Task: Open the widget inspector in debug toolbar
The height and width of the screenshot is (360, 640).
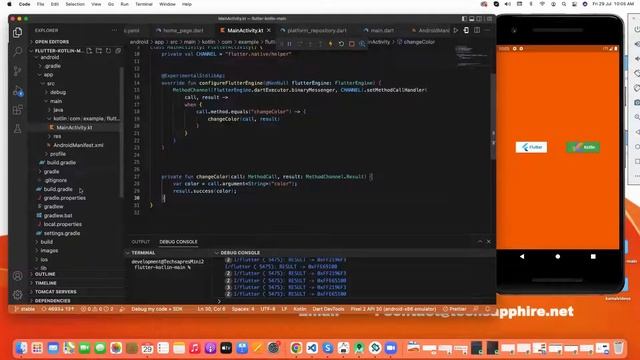Action: [362, 44]
